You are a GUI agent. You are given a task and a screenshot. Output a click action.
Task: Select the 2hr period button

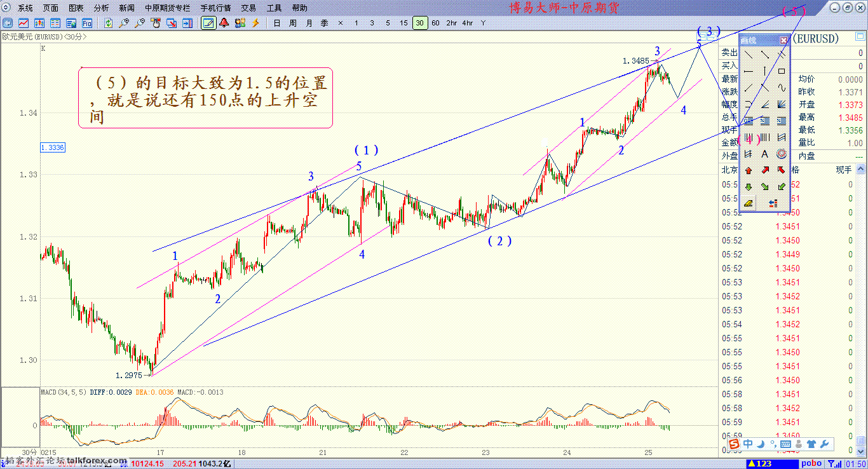(x=452, y=23)
